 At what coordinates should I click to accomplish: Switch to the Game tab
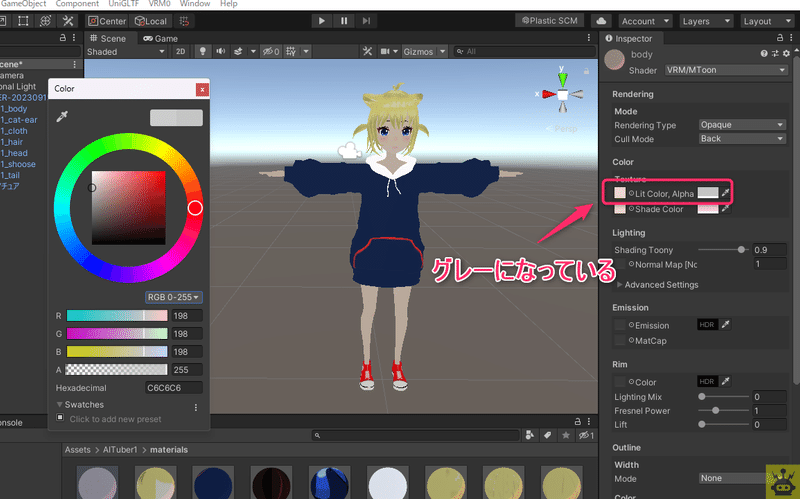click(160, 38)
